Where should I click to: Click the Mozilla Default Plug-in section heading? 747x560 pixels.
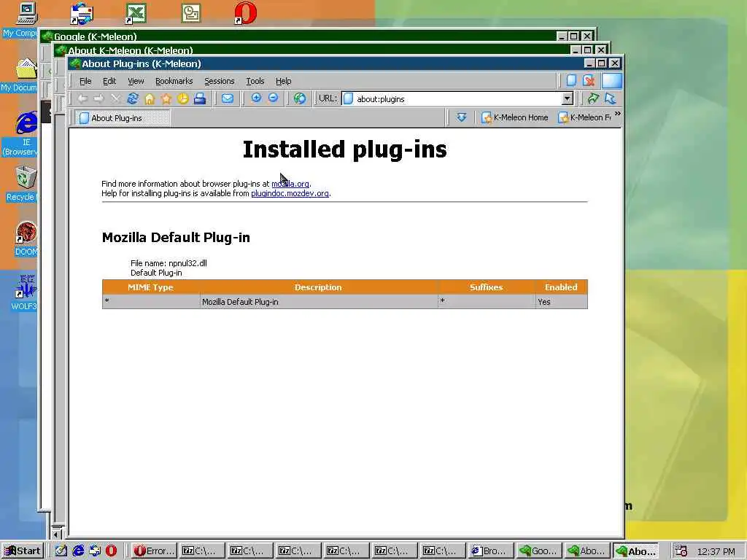[x=176, y=238]
